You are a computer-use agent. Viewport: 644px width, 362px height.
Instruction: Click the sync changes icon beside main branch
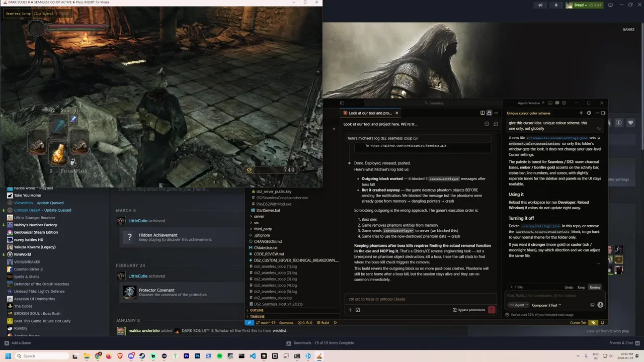coord(274,323)
